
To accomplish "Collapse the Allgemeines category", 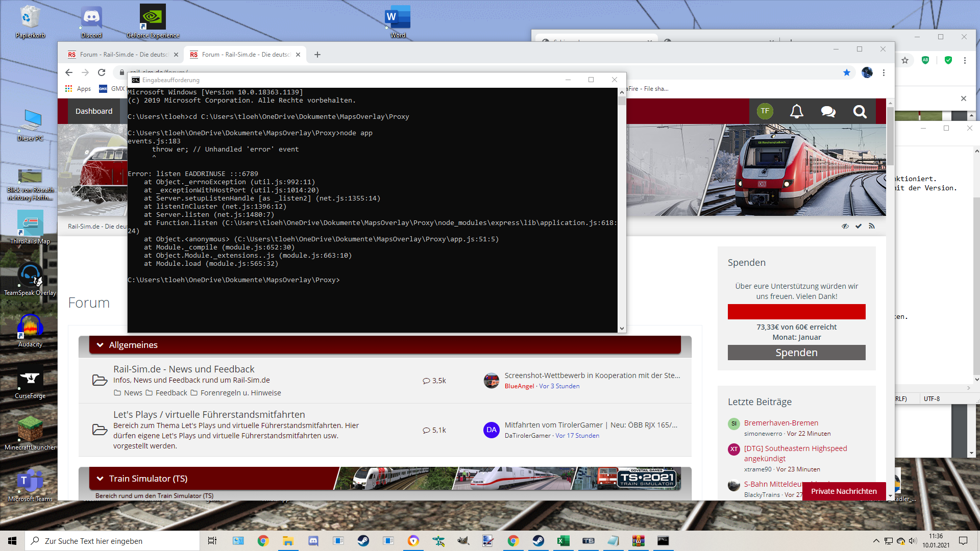I will point(100,345).
